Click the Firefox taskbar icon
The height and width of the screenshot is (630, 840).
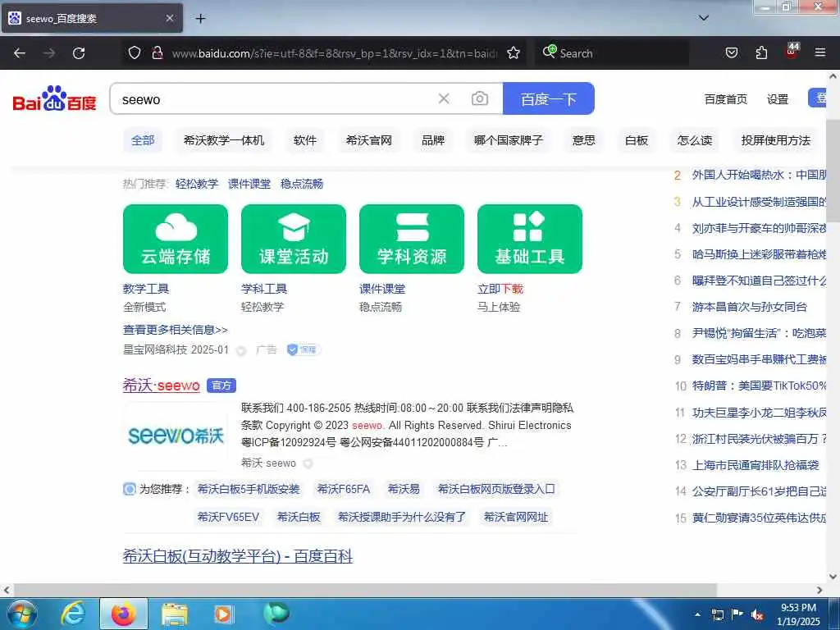tap(124, 614)
